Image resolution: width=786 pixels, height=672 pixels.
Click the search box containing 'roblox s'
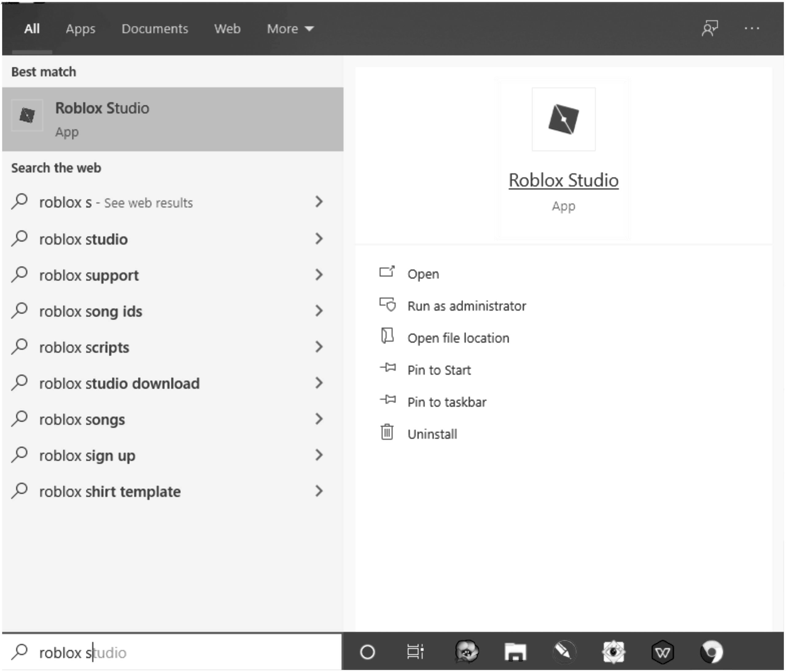[172, 652]
